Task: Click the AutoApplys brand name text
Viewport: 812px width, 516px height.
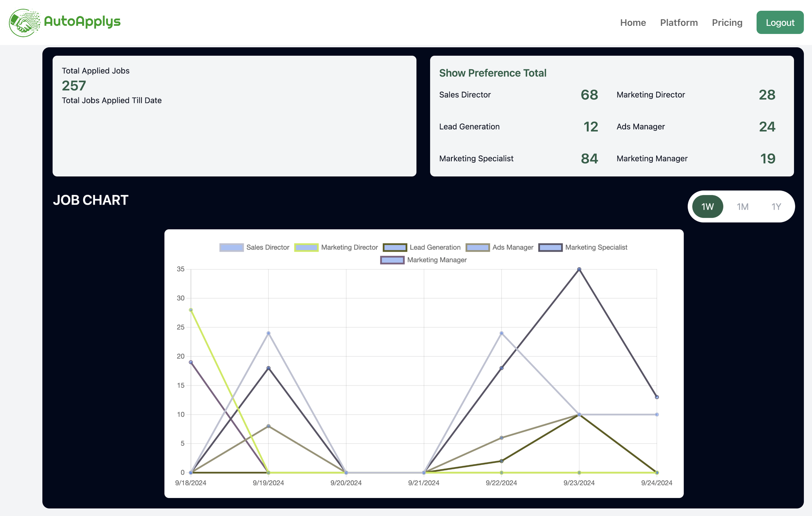Action: [82, 21]
